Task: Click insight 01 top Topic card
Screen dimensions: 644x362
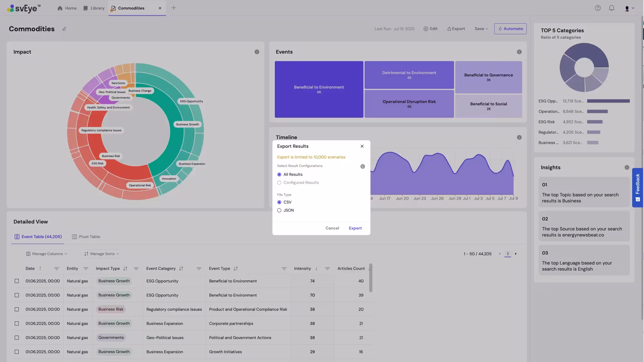Action: pyautogui.click(x=584, y=192)
